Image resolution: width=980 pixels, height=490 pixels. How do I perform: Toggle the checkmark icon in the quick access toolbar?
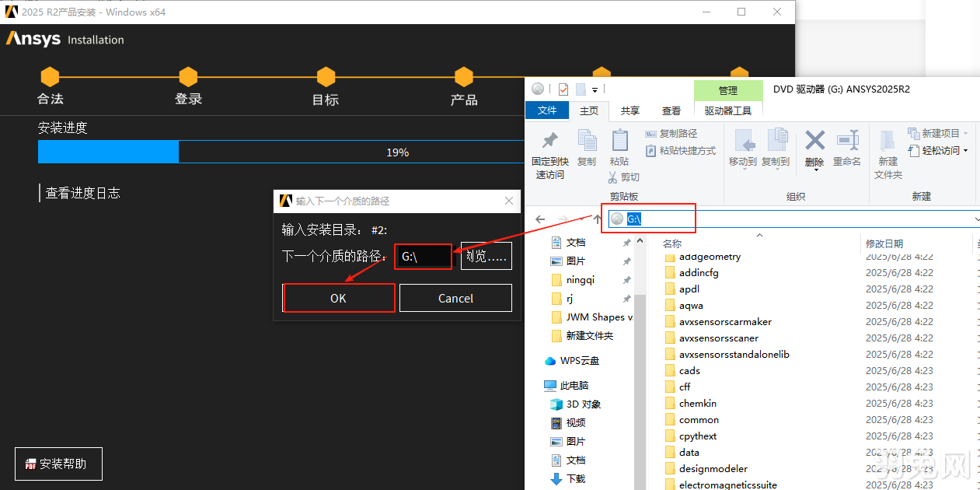(x=563, y=89)
